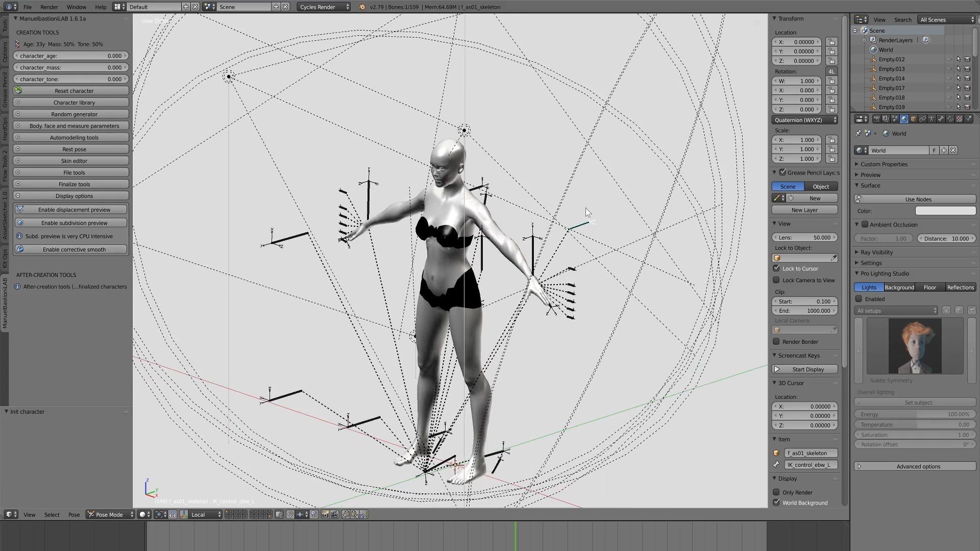Screen dimensions: 980x551
Task: Click the proportional editing magnet icon
Action: coord(290,514)
